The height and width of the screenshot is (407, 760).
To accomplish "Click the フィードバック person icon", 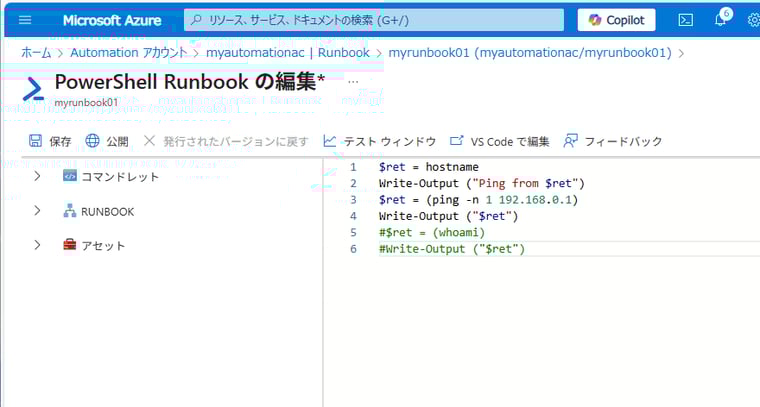I will (x=570, y=141).
